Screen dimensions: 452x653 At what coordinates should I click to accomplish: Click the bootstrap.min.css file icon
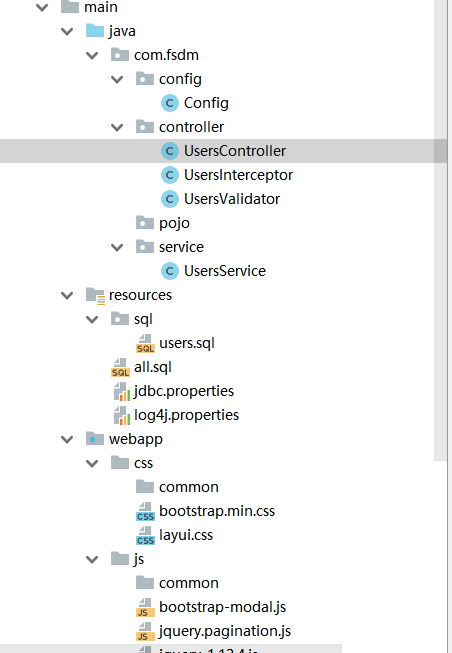coord(145,512)
